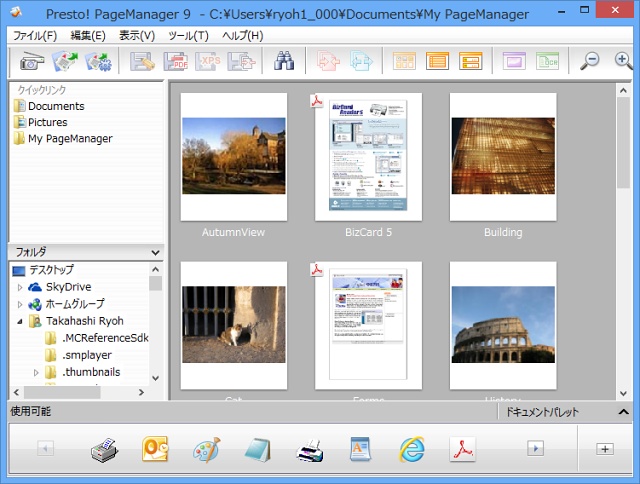Select the .smplayer folder
The image size is (640, 484).
coord(78,355)
